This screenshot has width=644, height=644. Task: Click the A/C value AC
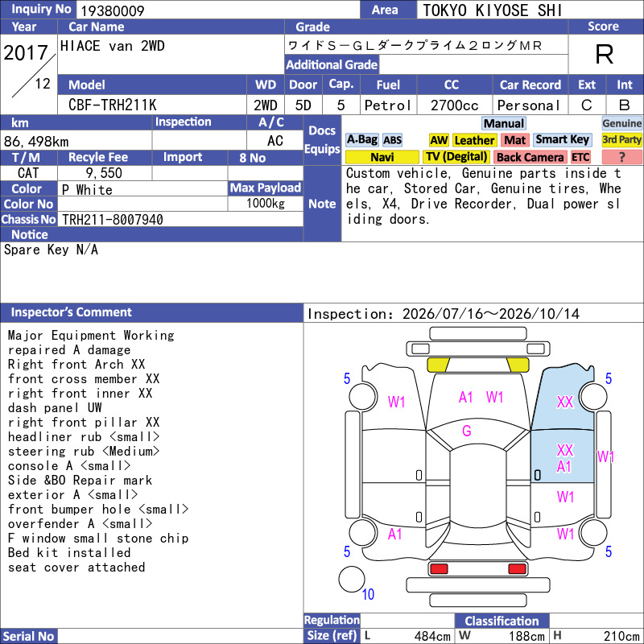pos(275,141)
